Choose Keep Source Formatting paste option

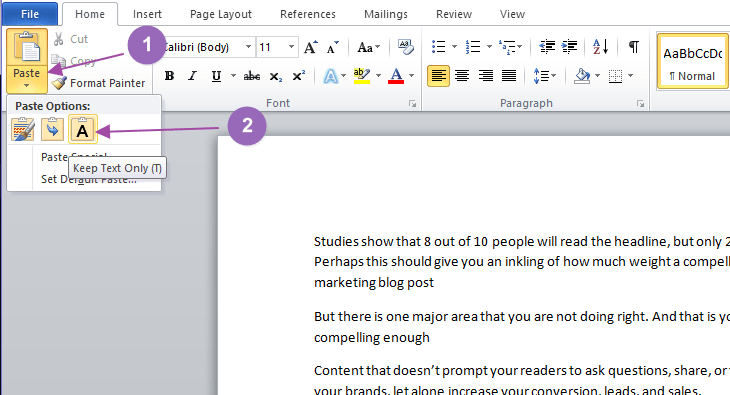[x=23, y=129]
